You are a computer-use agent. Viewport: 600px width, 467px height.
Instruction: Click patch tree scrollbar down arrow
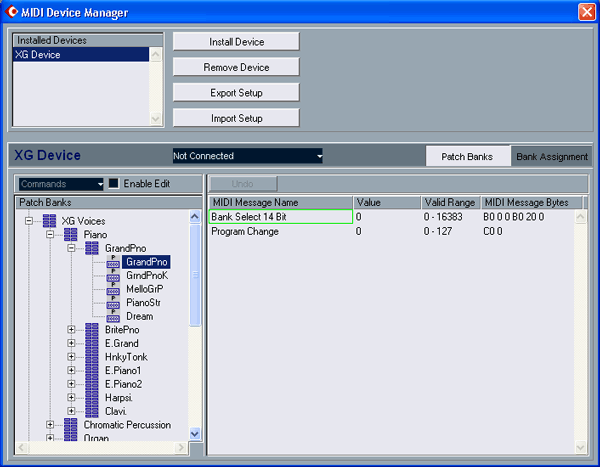195,434
